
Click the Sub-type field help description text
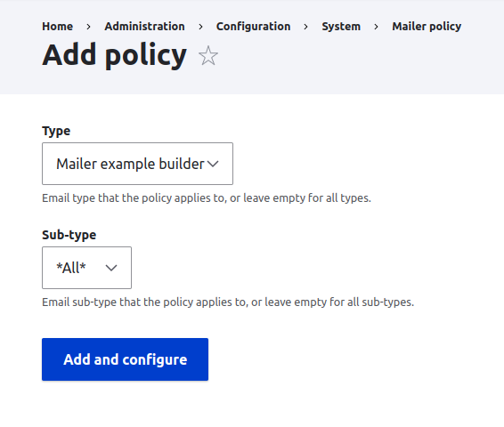(228, 302)
